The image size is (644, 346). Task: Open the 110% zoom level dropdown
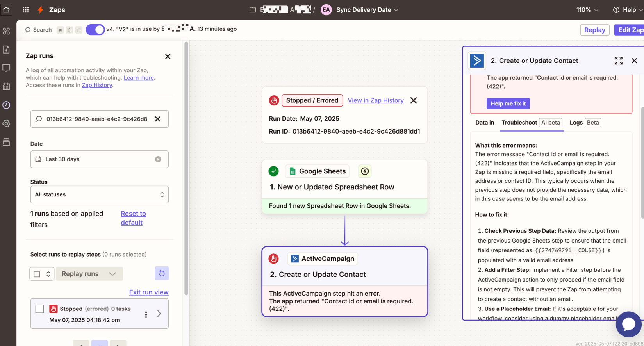[587, 10]
